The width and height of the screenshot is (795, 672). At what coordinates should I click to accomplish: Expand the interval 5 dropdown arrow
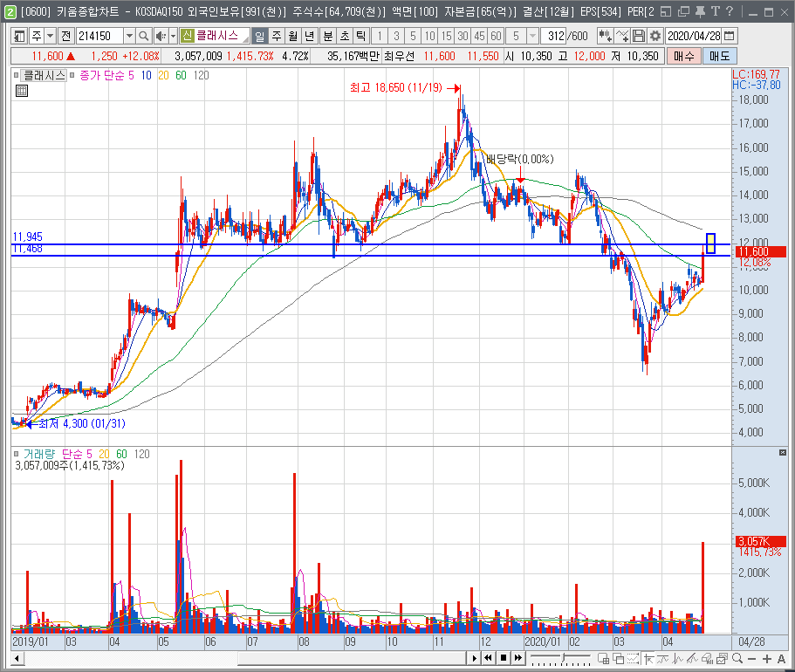tap(532, 36)
